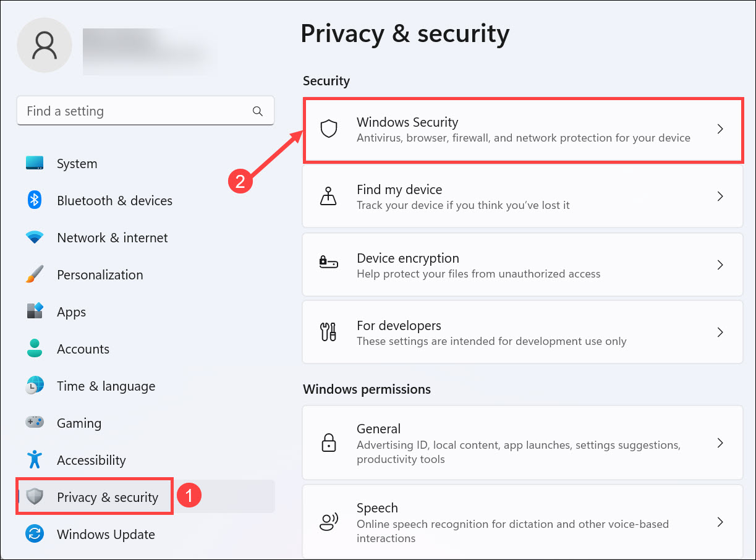Go to Accounts in the sidebar
Image resolution: width=756 pixels, height=560 pixels.
pos(83,349)
